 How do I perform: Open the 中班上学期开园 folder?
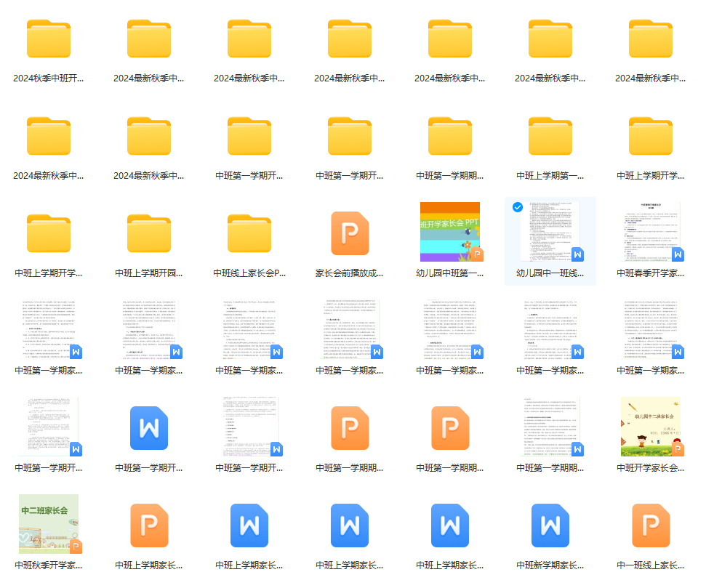[x=148, y=233]
